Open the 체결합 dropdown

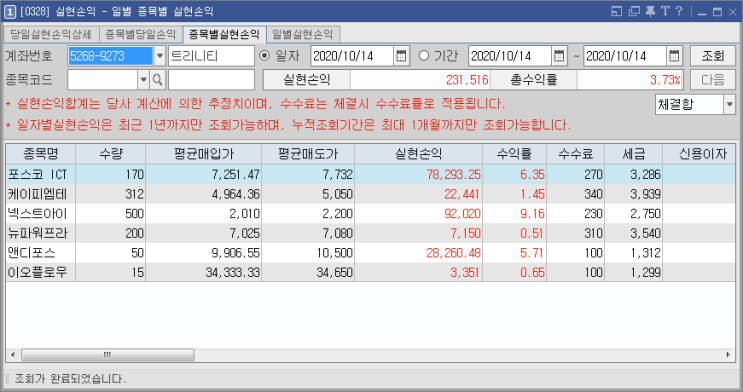click(x=729, y=105)
